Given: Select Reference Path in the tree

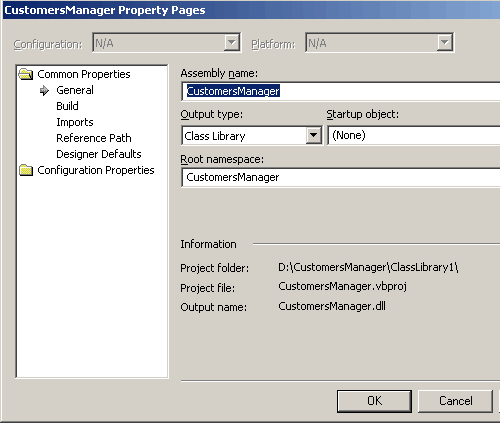Looking at the screenshot, I should coord(94,138).
